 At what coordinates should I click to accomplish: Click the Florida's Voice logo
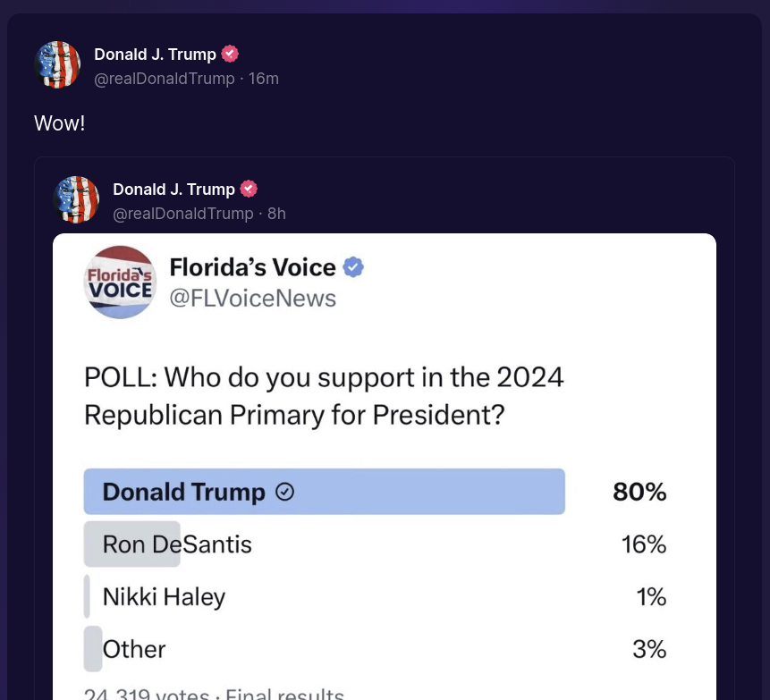pyautogui.click(x=121, y=283)
